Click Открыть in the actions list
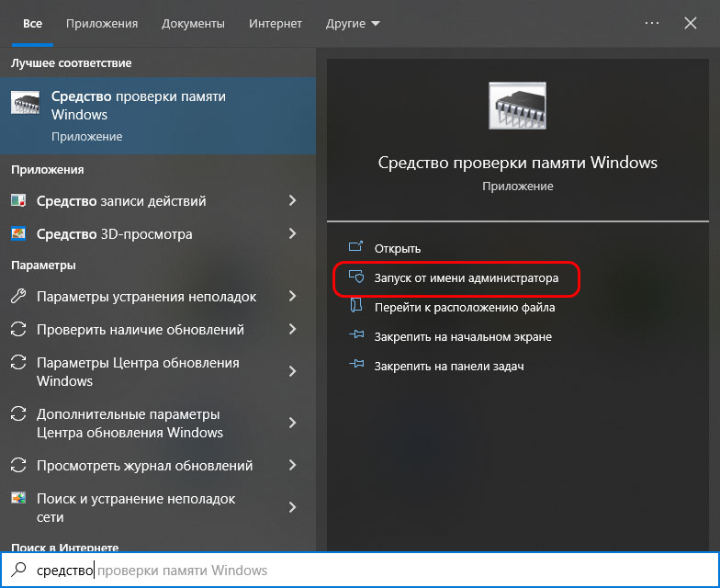Viewport: 720px width, 588px height. (x=397, y=248)
